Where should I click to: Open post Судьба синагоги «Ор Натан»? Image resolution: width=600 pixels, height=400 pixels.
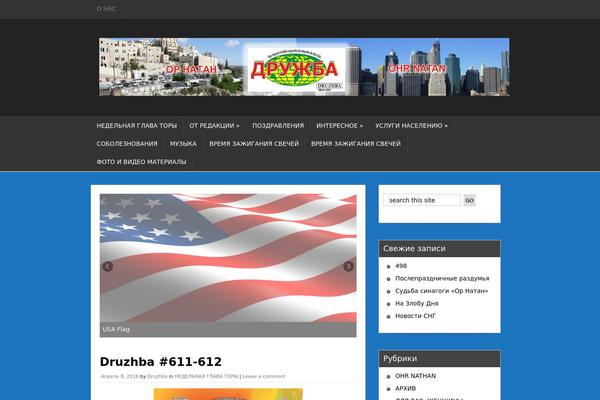tap(442, 291)
